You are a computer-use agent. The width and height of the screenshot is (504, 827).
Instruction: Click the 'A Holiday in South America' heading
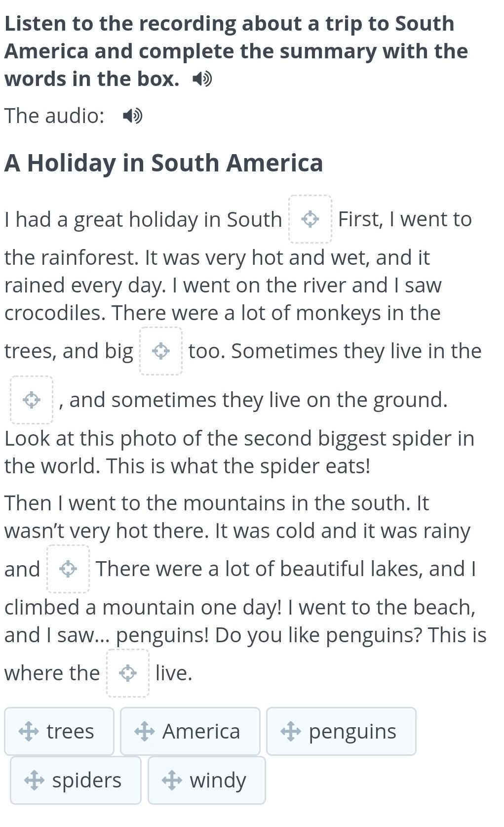(163, 163)
